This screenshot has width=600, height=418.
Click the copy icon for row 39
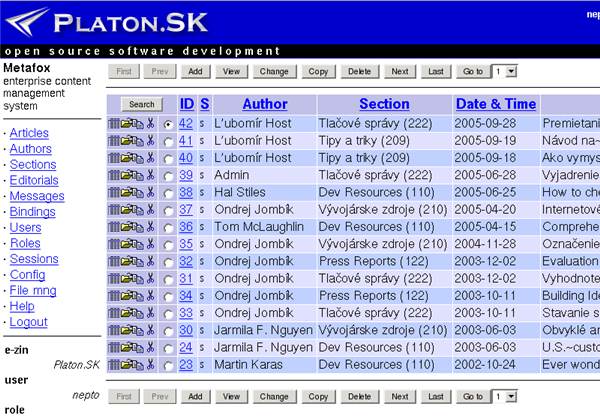coord(138,176)
